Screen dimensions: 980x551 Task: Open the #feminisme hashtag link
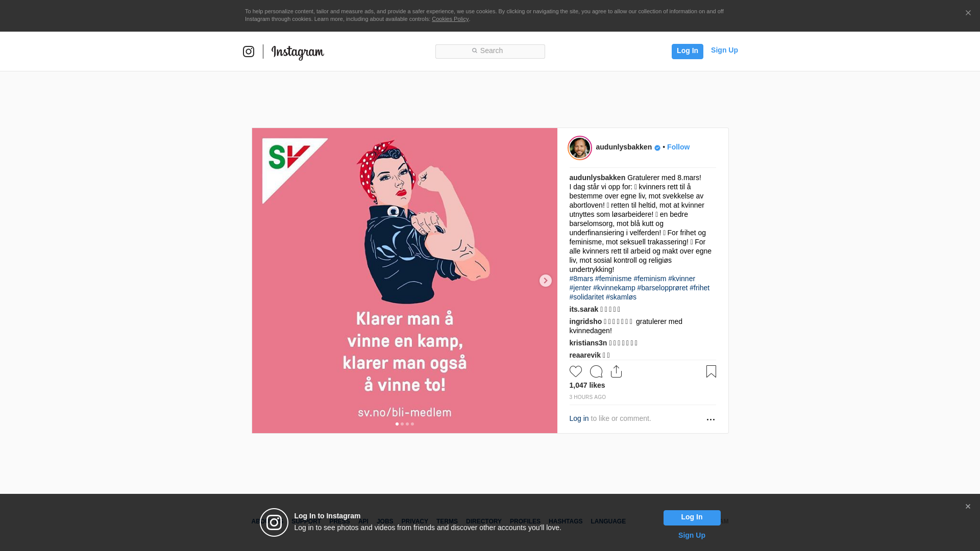pos(613,279)
